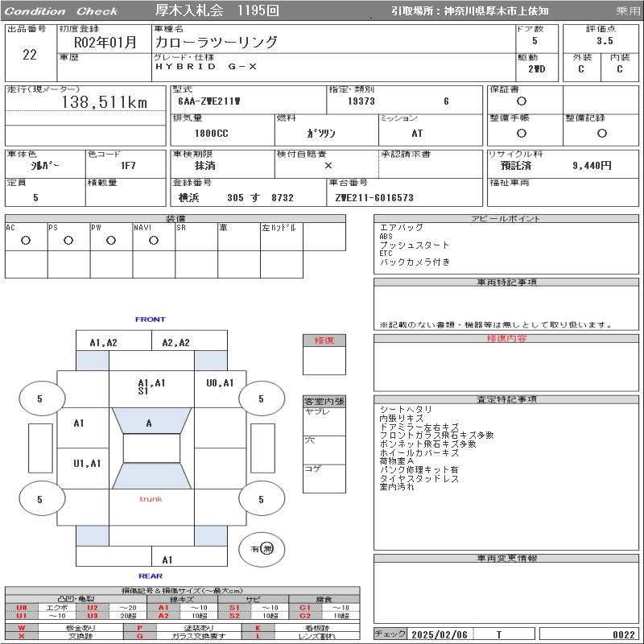644x644 pixels.
Task: Open the アピールポイント section header
Action: [506, 219]
